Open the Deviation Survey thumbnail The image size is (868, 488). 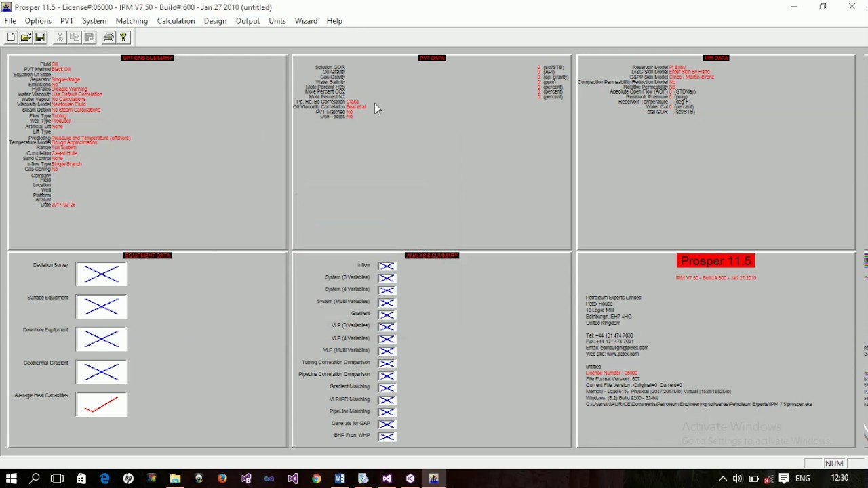click(102, 274)
